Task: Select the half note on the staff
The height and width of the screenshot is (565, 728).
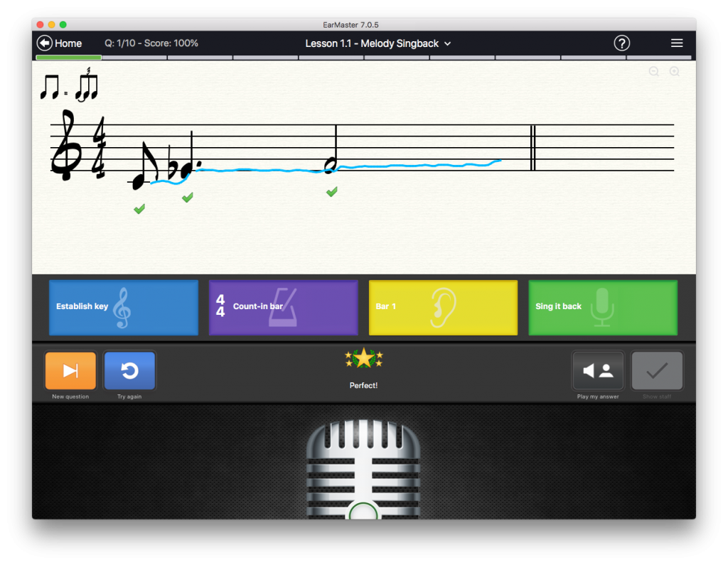Action: pos(331,165)
